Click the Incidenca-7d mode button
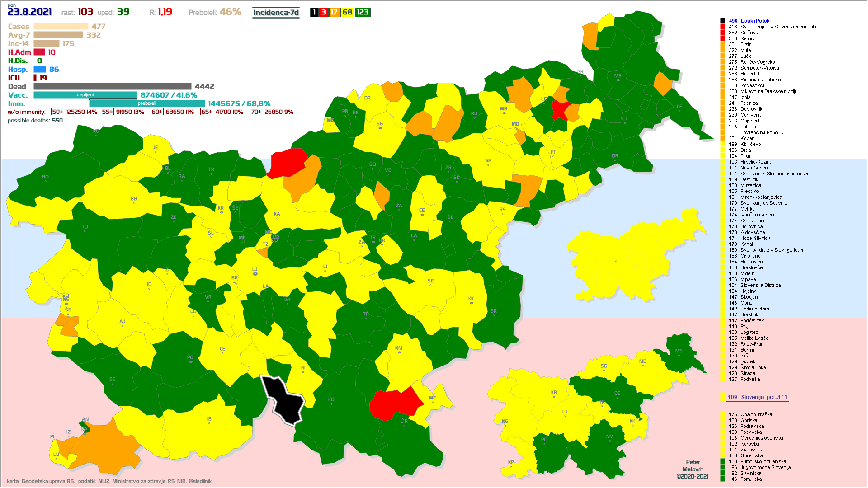The width and height of the screenshot is (868, 488). [x=276, y=12]
